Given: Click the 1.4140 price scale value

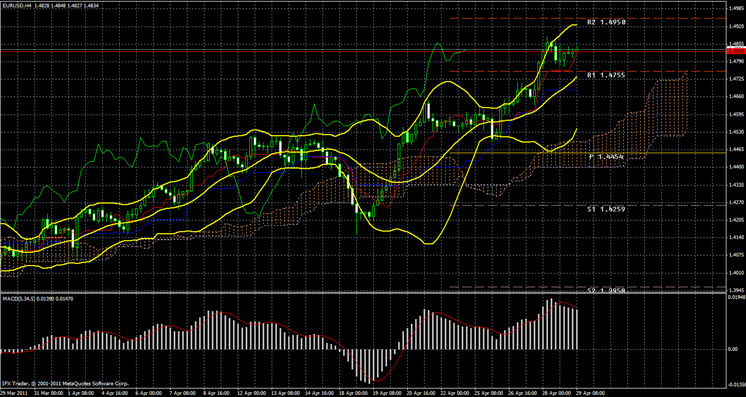Looking at the screenshot, I should click(736, 238).
